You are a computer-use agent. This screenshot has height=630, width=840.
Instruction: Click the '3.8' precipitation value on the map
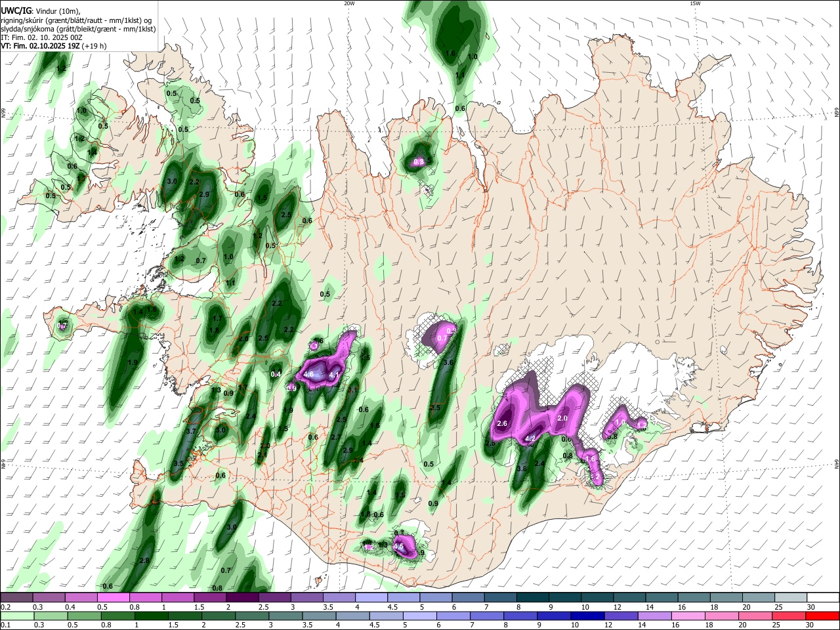point(522,469)
